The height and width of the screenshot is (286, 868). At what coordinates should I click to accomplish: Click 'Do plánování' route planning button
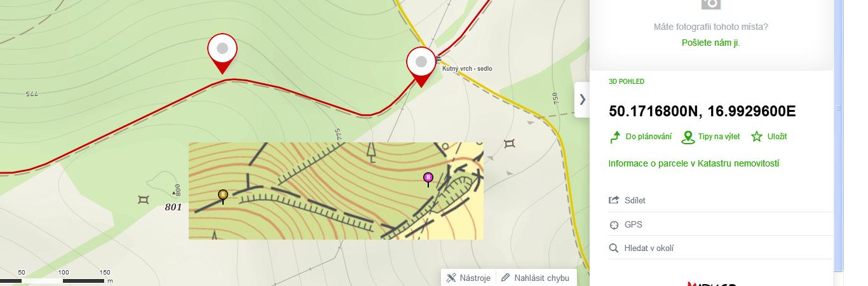(641, 137)
